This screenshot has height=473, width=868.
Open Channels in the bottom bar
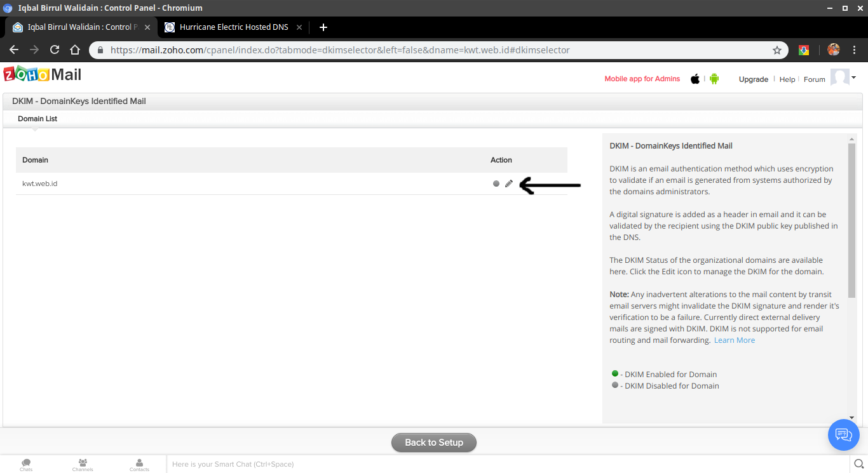pos(83,465)
